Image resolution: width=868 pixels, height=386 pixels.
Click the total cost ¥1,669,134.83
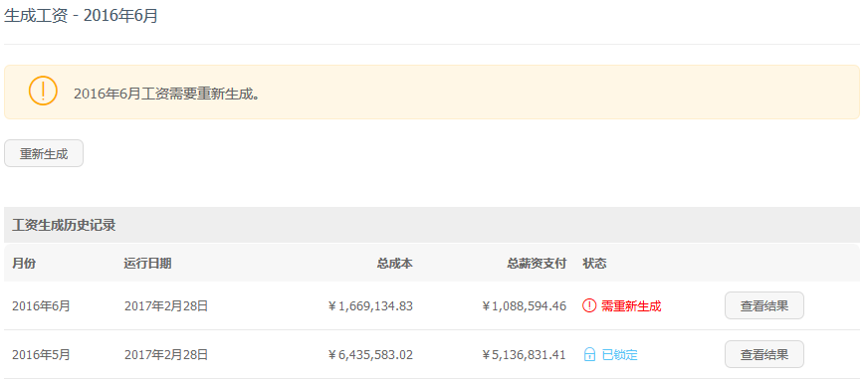click(x=370, y=305)
